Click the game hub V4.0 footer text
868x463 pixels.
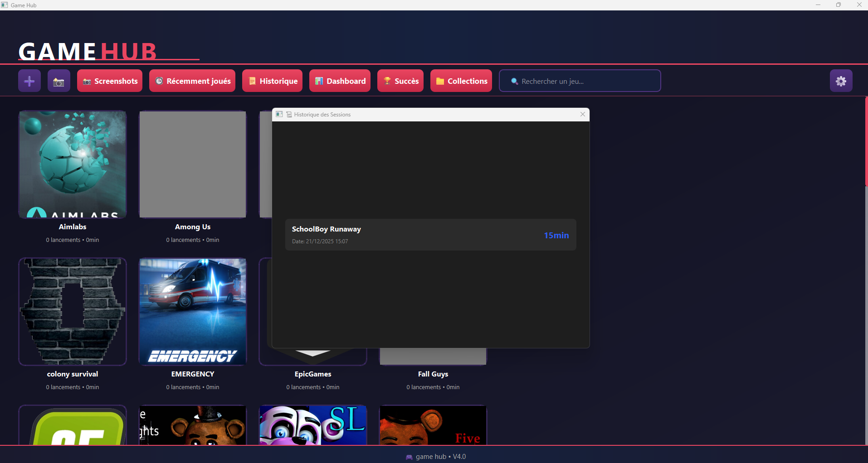[x=441, y=457]
